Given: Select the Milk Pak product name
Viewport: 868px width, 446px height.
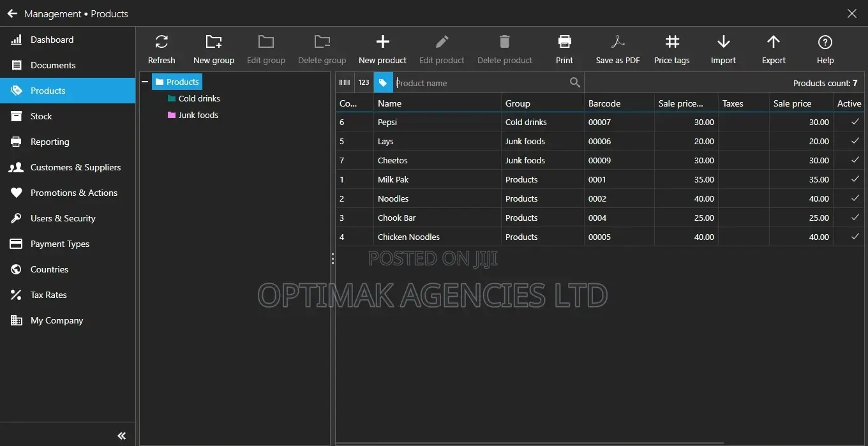Looking at the screenshot, I should click(x=393, y=179).
